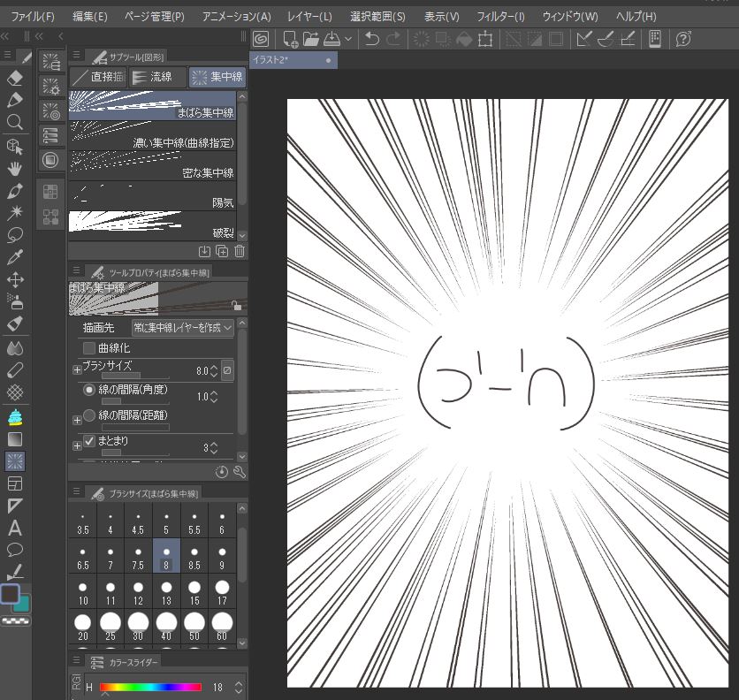Screen dimensions: 739x700
Task: Enable the 曲線化 checkbox
Action: point(89,348)
